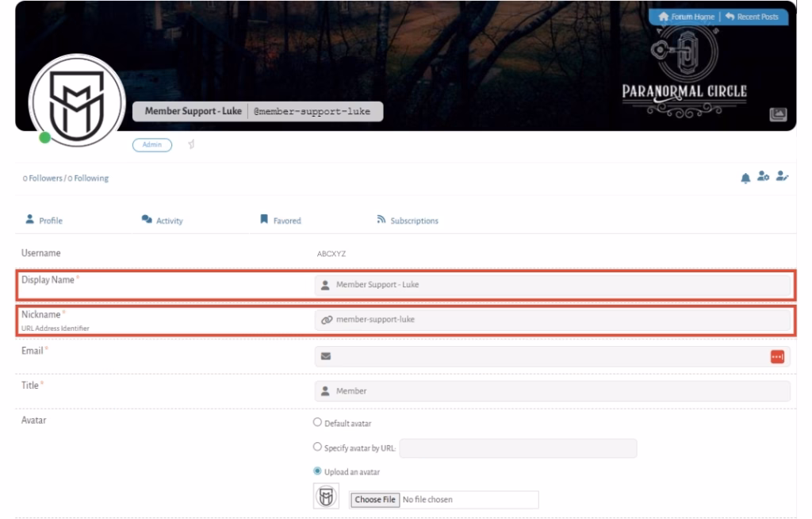Viewport: 812px width, 519px height.
Task: Click the Admin badge
Action: [151, 144]
